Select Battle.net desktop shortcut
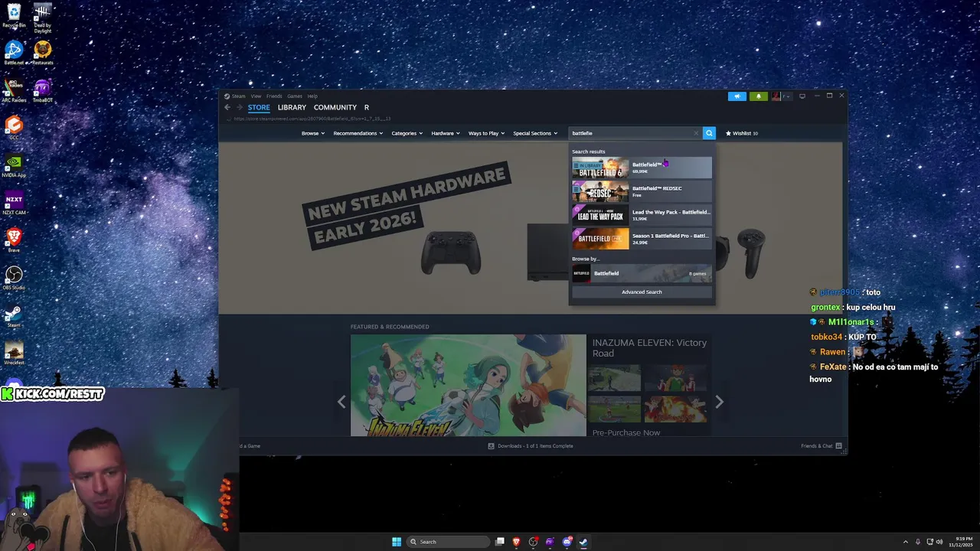 point(14,53)
